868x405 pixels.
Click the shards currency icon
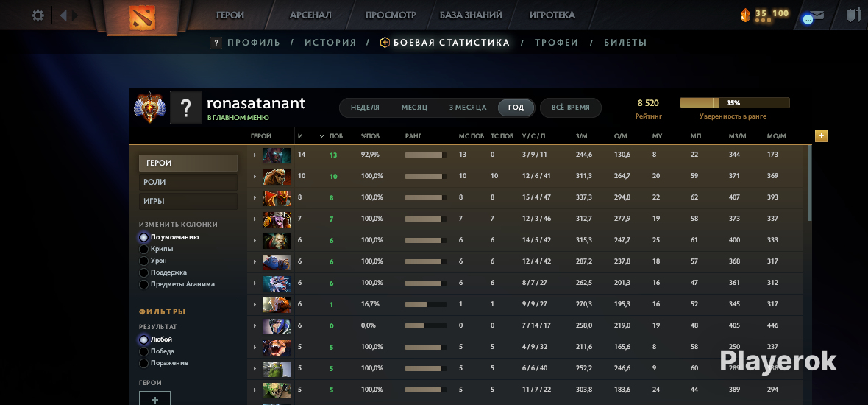[746, 15]
